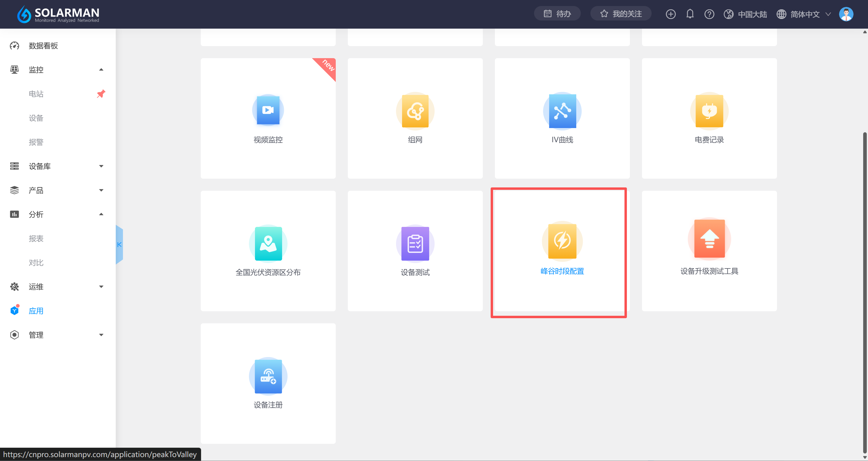Open the IV曲线 curve app icon
This screenshot has height=461, width=868.
(x=562, y=111)
